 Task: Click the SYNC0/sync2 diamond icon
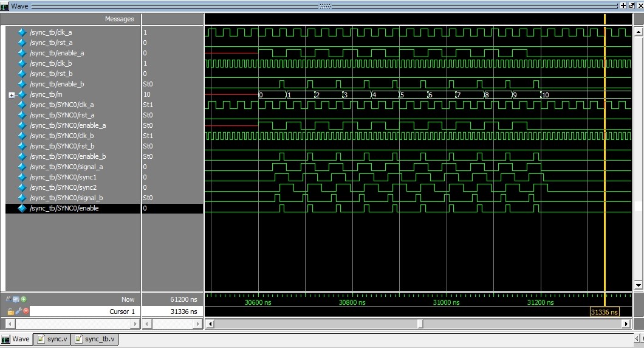[22, 187]
